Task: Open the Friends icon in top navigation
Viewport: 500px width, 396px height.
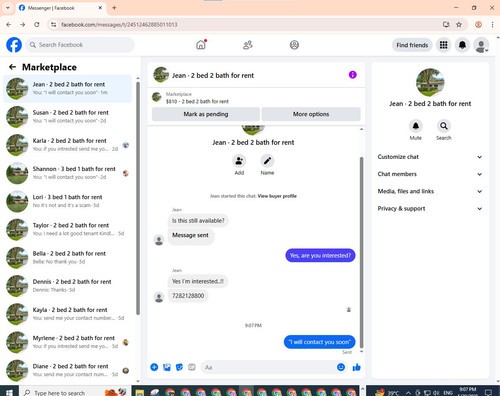Action: (x=248, y=45)
